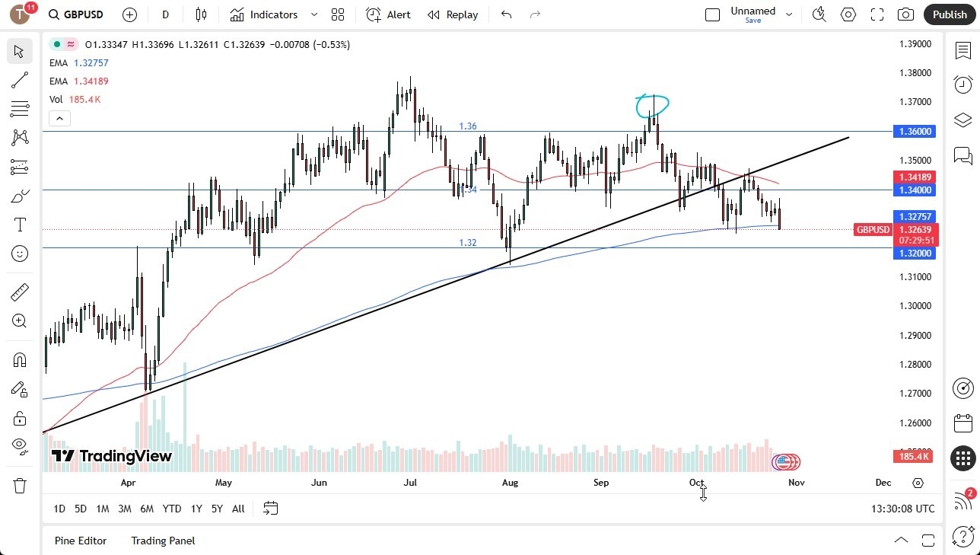Switch to the Pine Editor tab
The width and height of the screenshot is (980, 555).
[x=81, y=541]
